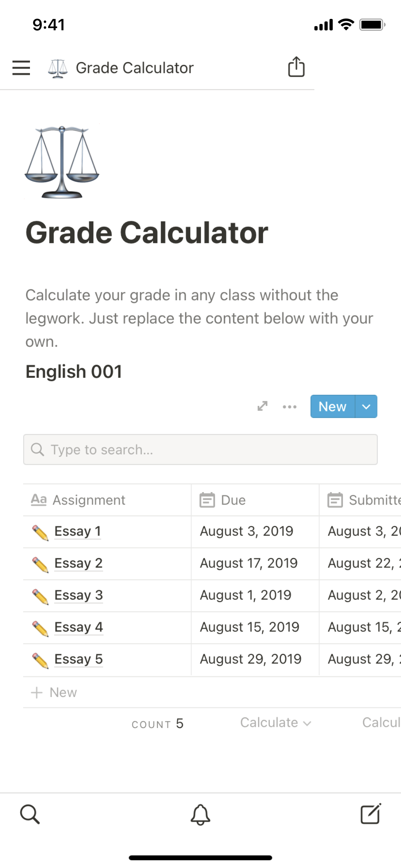Screen dimensions: 401x868
Task: Open the Essay 3 page
Action: click(78, 595)
